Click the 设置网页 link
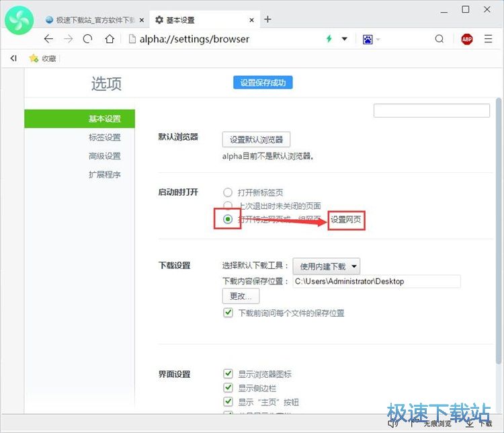This screenshot has width=504, height=433. (x=346, y=220)
